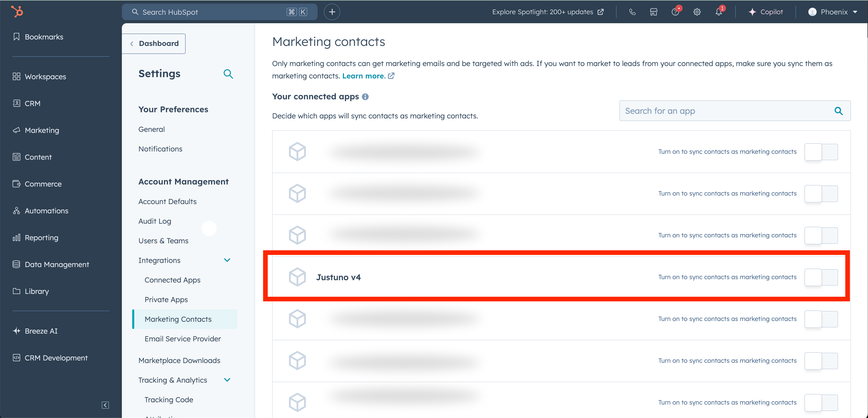This screenshot has height=418, width=868.
Task: Turn on sync toggle for third app
Action: click(x=821, y=235)
